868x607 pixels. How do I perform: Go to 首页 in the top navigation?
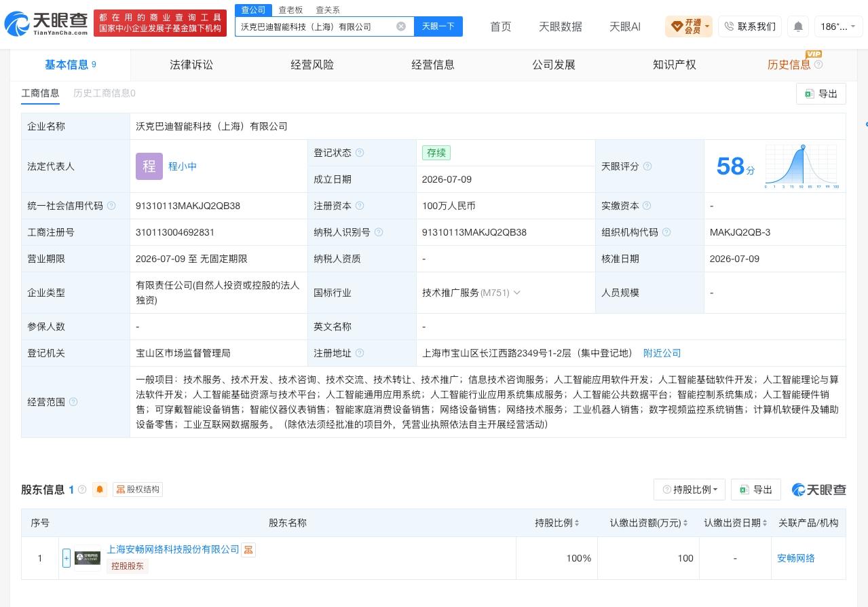pyautogui.click(x=501, y=26)
